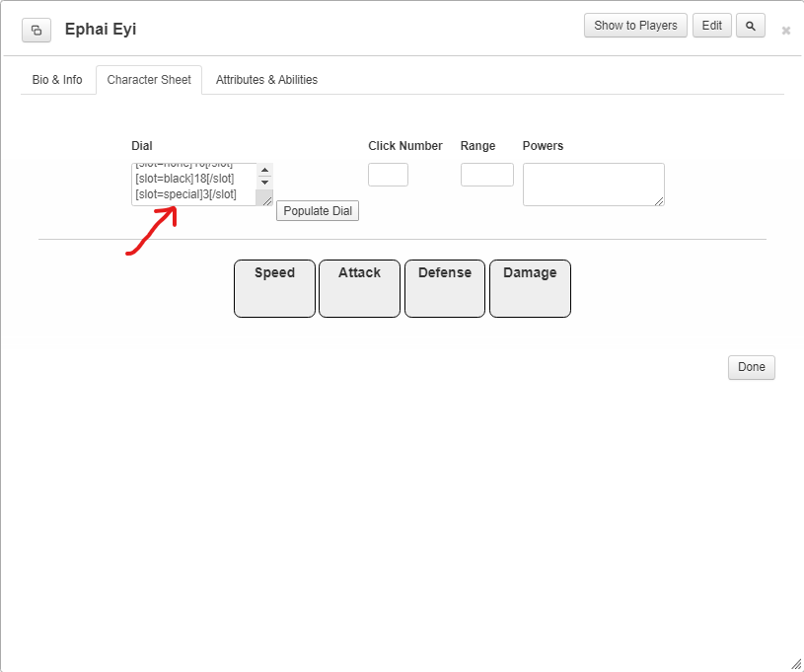Click the Range field label
The height and width of the screenshot is (672, 804).
(x=477, y=146)
